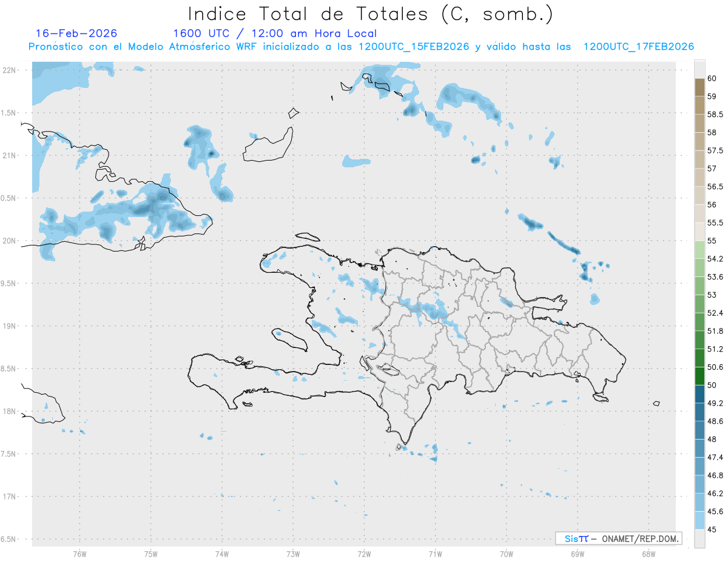Click the longitude label "76W"
Viewport: 728px width, 562px height.
pyautogui.click(x=79, y=554)
